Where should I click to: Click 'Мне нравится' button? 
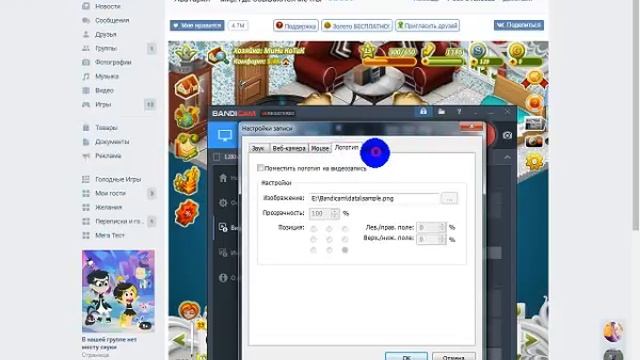[x=197, y=25]
